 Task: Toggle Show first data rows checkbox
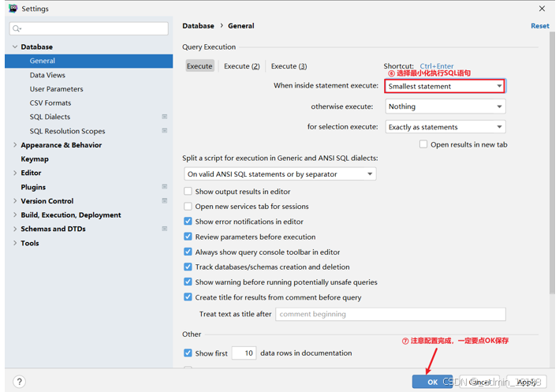[x=188, y=353]
